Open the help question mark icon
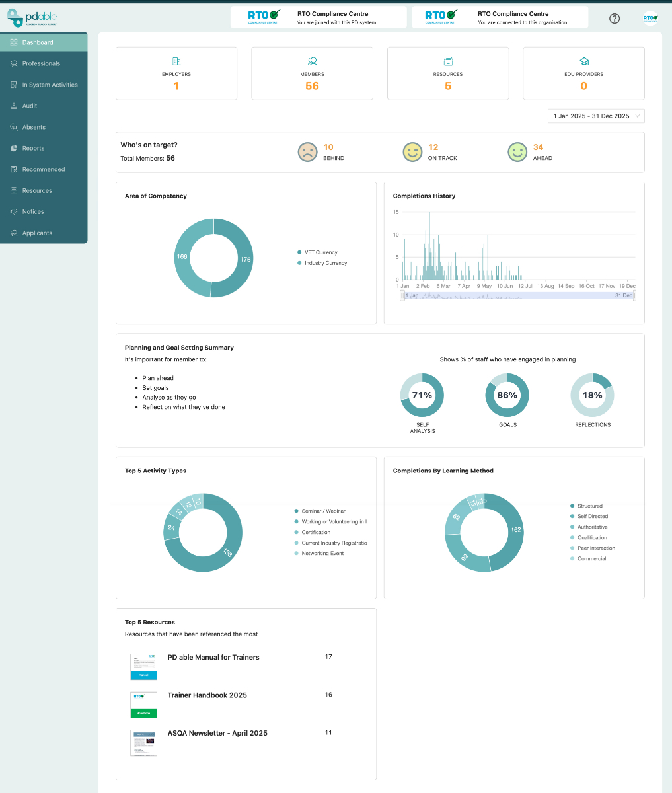 (615, 19)
